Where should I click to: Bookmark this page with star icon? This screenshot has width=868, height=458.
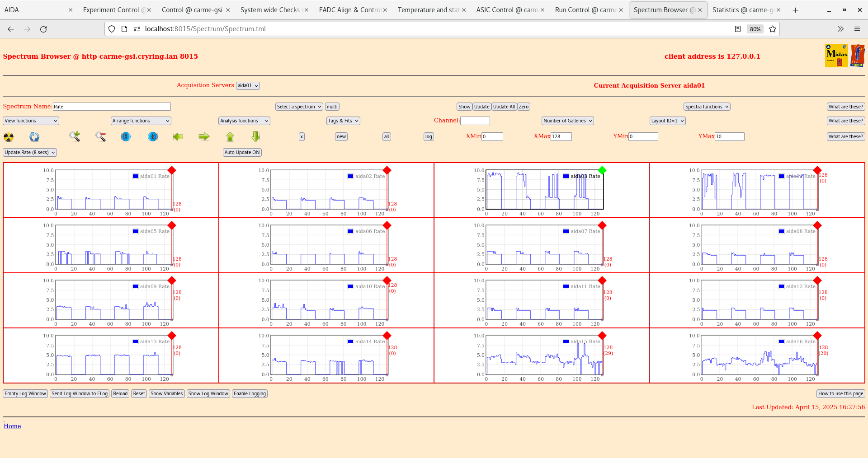(773, 29)
